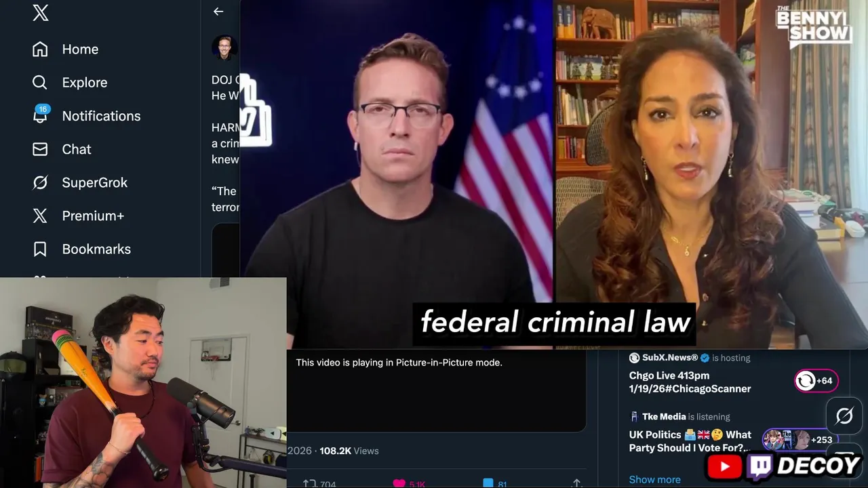
Task: Open the share icon below the post
Action: click(x=576, y=483)
